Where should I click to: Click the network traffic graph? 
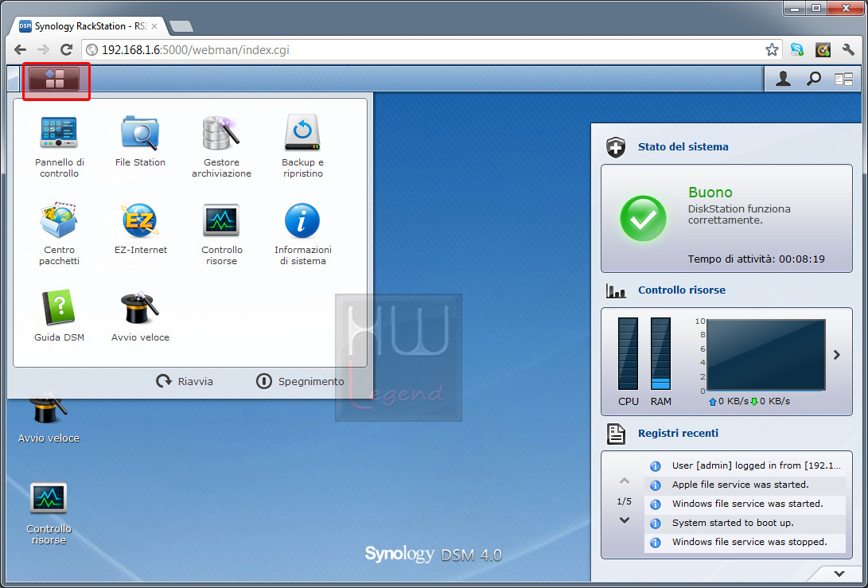coord(766,355)
